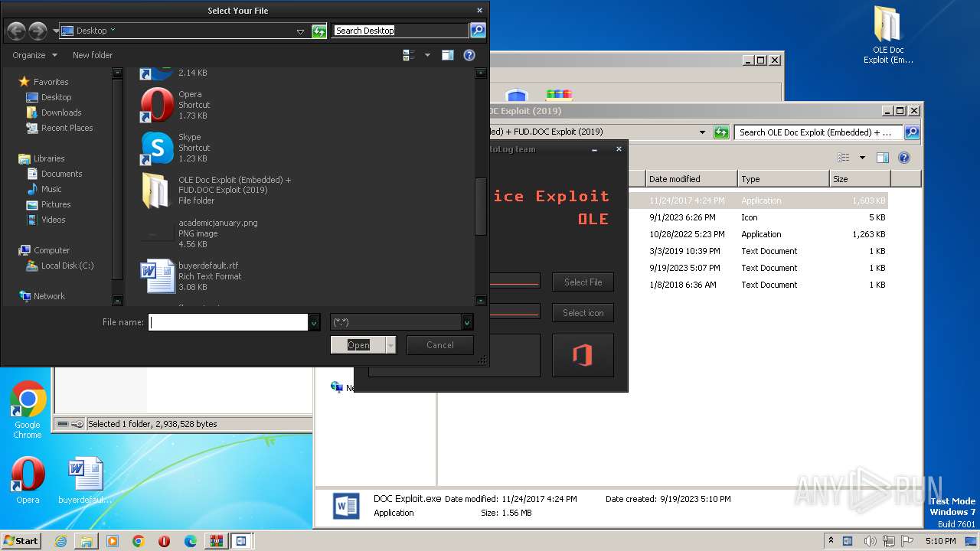Show hidden tray icons arrow
The height and width of the screenshot is (551, 980).
831,540
